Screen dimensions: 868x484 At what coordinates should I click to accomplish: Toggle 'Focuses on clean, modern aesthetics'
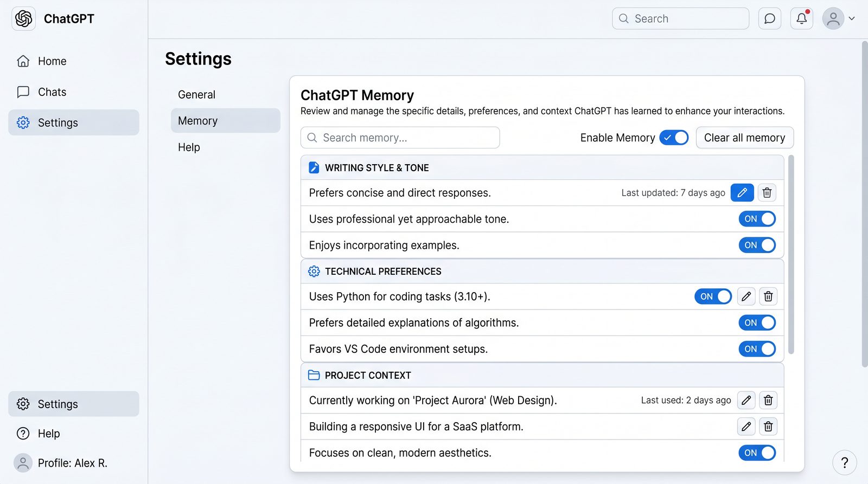(757, 453)
